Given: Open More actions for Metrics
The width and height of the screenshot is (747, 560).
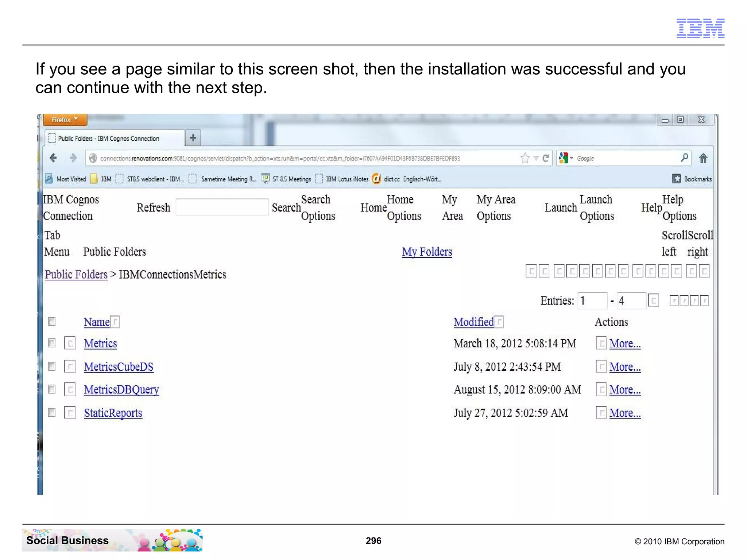Looking at the screenshot, I should coord(625,343).
